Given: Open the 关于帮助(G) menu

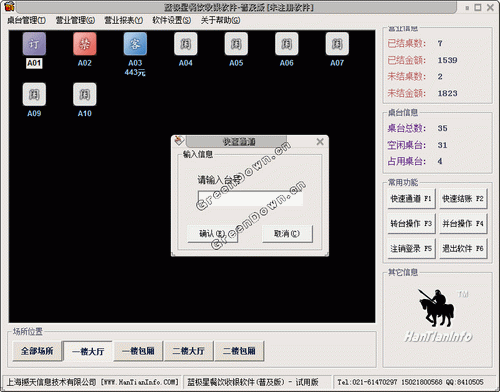Looking at the screenshot, I should coord(220,20).
